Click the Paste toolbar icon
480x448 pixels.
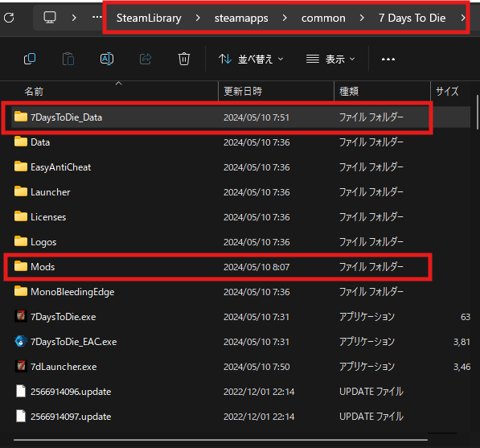68,59
